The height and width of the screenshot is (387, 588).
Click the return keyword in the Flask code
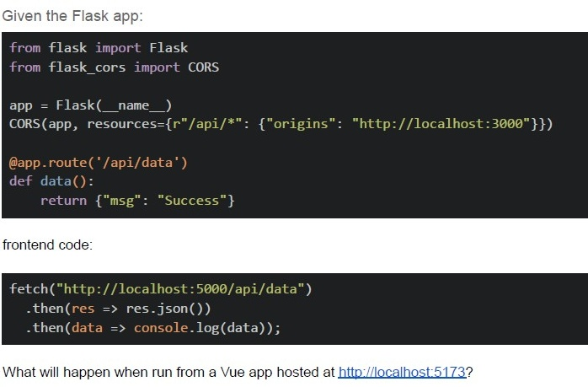click(x=63, y=201)
